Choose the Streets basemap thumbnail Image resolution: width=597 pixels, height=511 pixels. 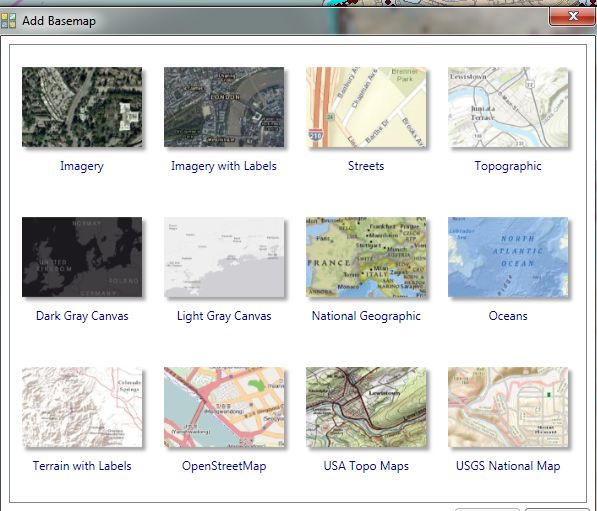pos(366,107)
